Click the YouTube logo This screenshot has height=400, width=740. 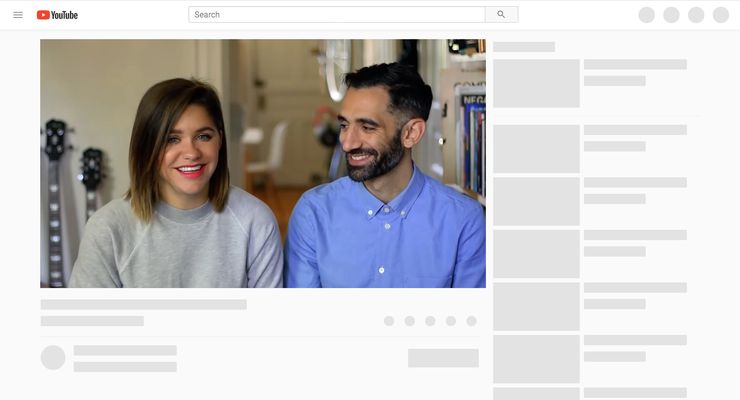(x=57, y=15)
